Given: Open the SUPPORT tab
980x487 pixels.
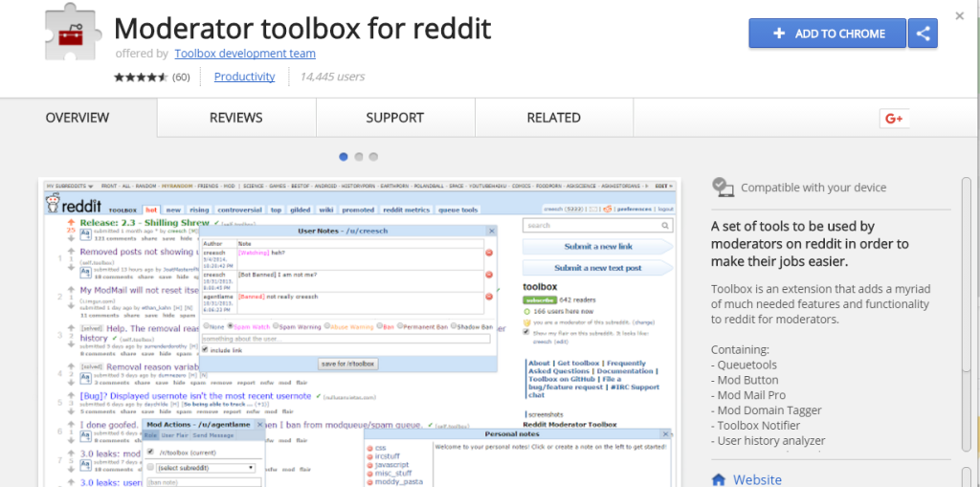Looking at the screenshot, I should point(395,118).
